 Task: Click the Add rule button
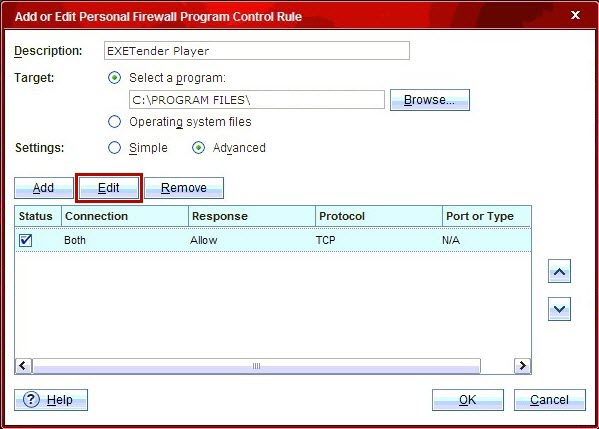pyautogui.click(x=44, y=188)
